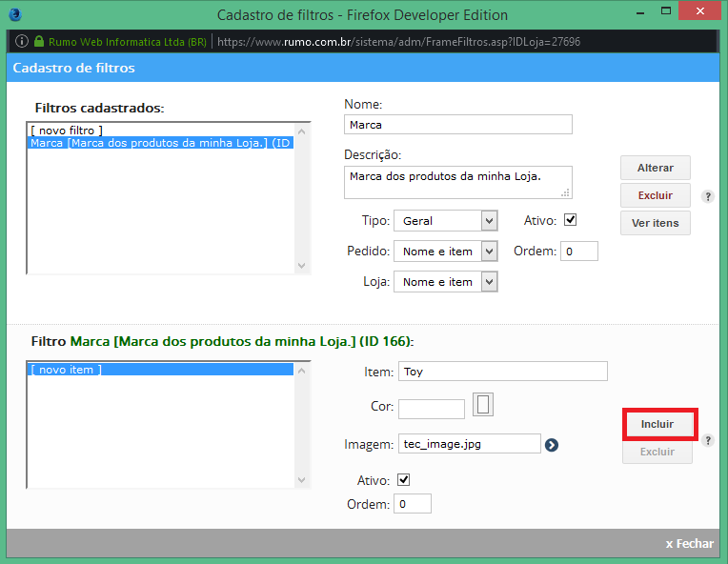This screenshot has height=564, width=728.
Task: Click the green padlock security icon
Action: [39, 41]
